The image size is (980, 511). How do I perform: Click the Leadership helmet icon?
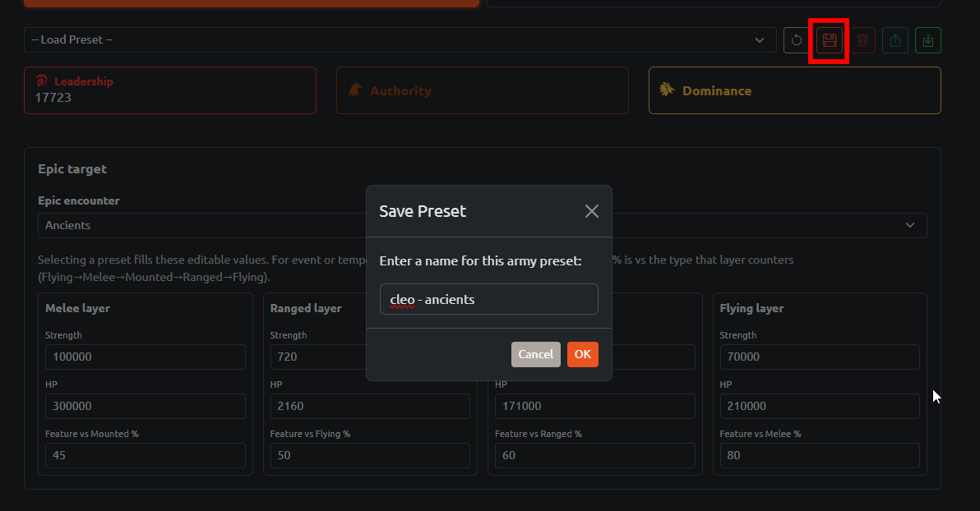click(42, 81)
